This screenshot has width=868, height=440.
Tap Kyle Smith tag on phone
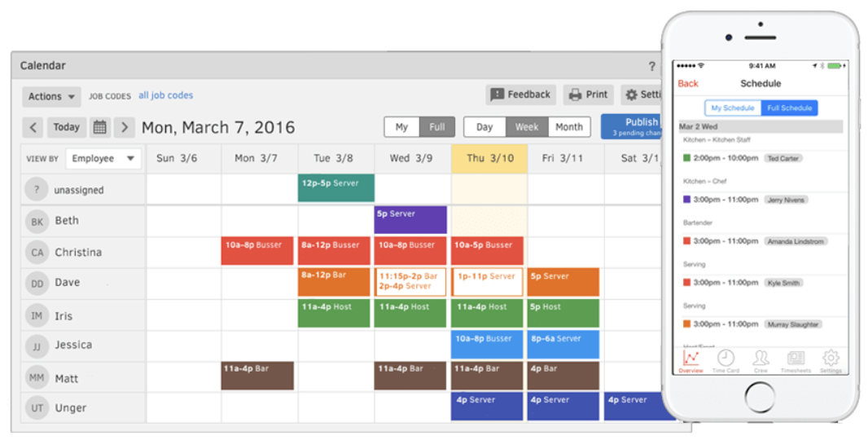(783, 283)
